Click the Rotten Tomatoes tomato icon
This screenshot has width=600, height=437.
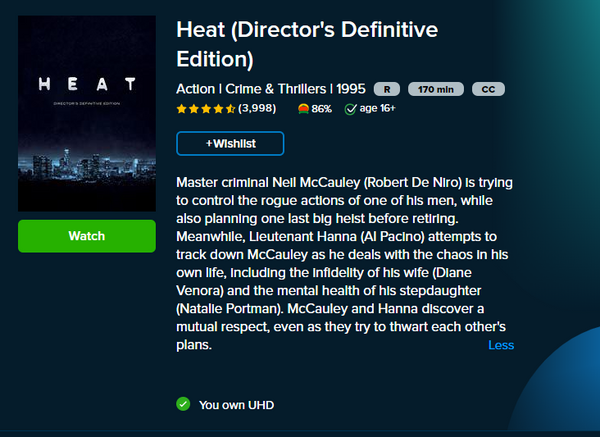[303, 108]
